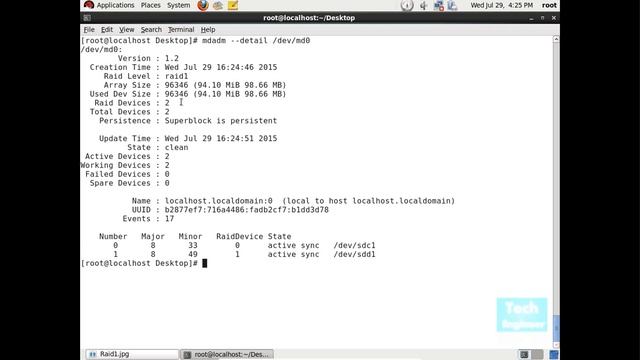The image size is (640, 360).
Task: Open the terminal Edit menu
Action: pos(107,29)
